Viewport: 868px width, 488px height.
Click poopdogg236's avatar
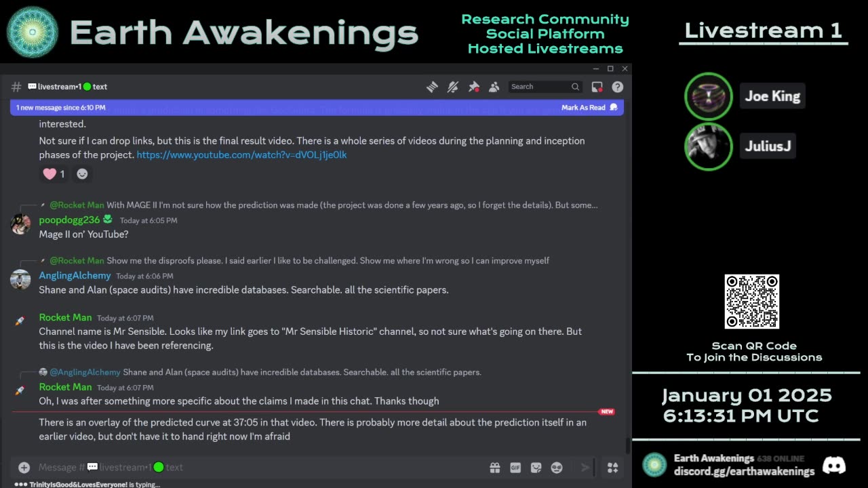click(20, 224)
